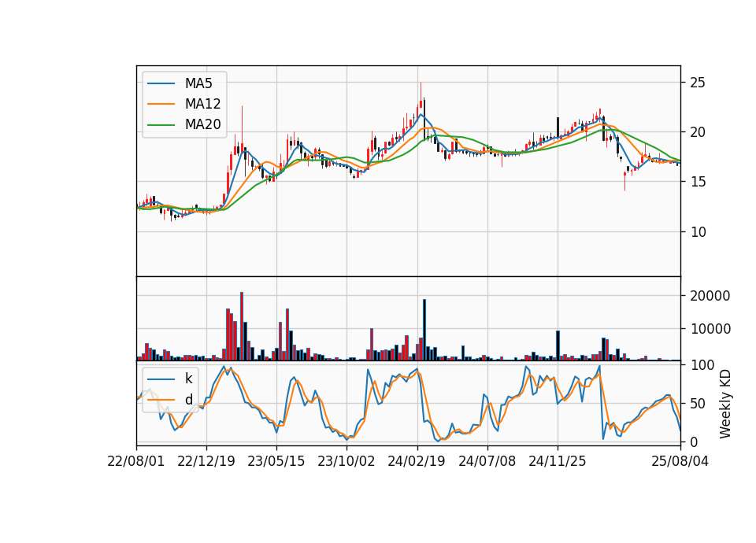
Task: Click the Weekly KD axis title
Action: click(x=725, y=404)
